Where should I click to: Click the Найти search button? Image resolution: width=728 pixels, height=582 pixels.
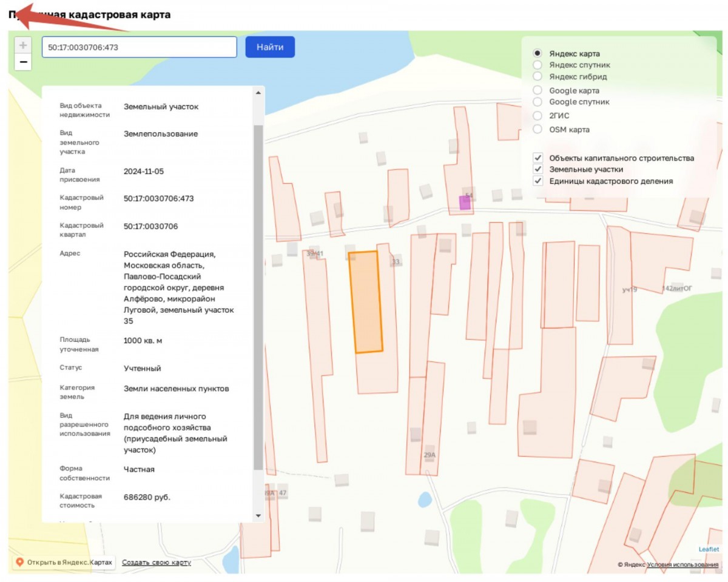[270, 47]
